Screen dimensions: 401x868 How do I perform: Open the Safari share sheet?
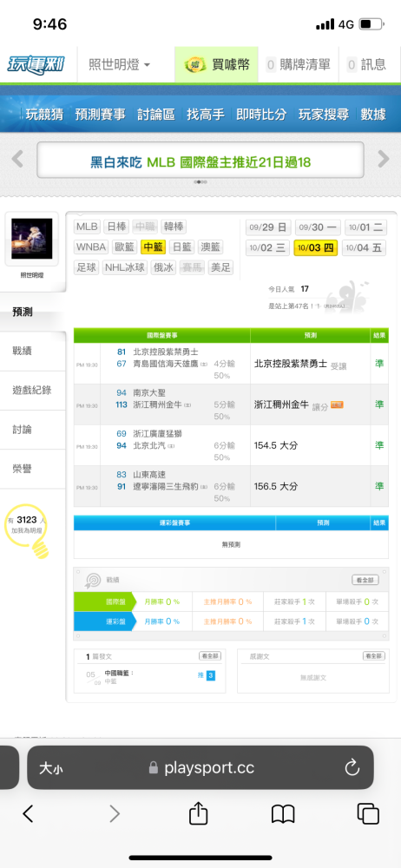click(198, 813)
